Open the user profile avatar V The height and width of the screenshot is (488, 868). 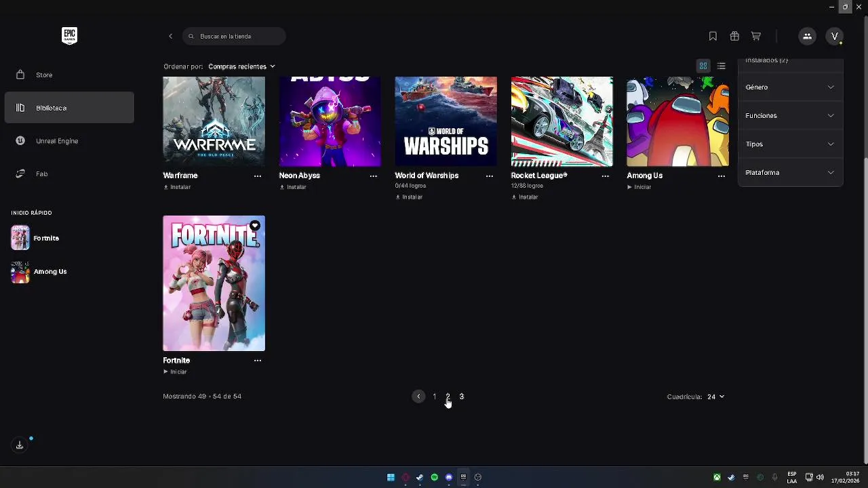tap(835, 36)
